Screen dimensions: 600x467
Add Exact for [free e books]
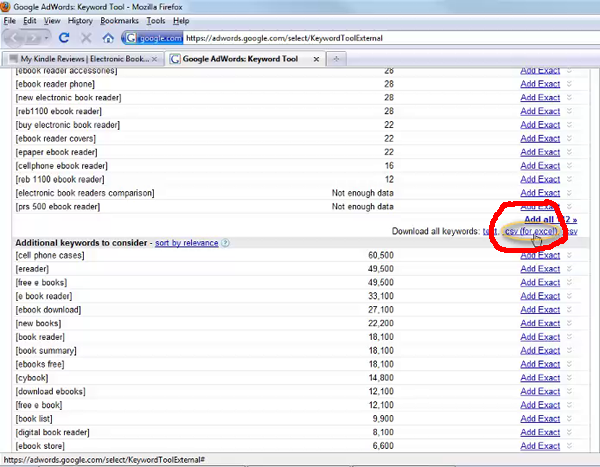point(540,282)
